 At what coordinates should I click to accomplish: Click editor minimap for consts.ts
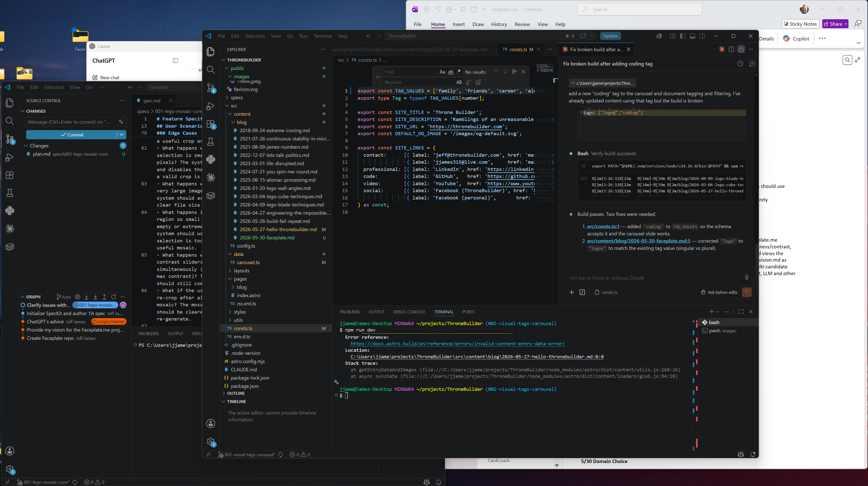[544, 68]
